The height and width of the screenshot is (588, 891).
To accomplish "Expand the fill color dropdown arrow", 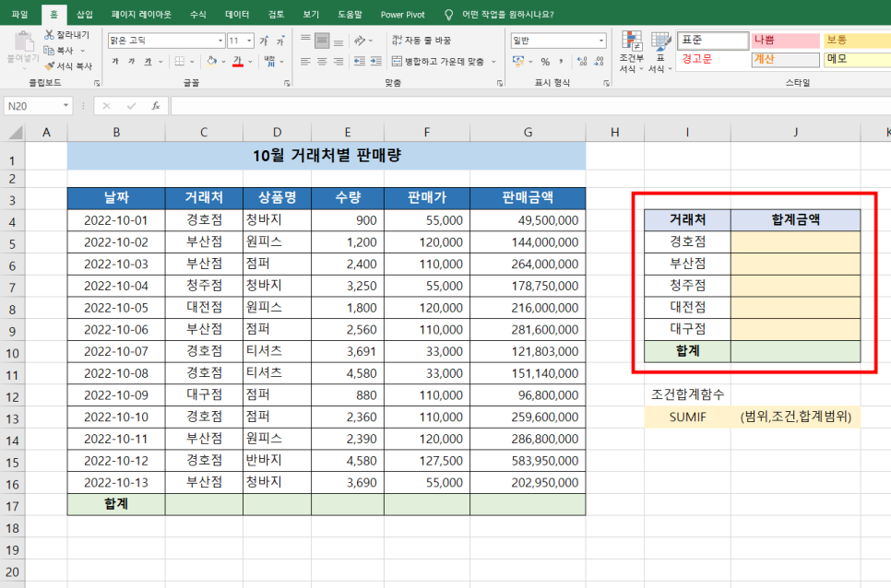I will 223,62.
